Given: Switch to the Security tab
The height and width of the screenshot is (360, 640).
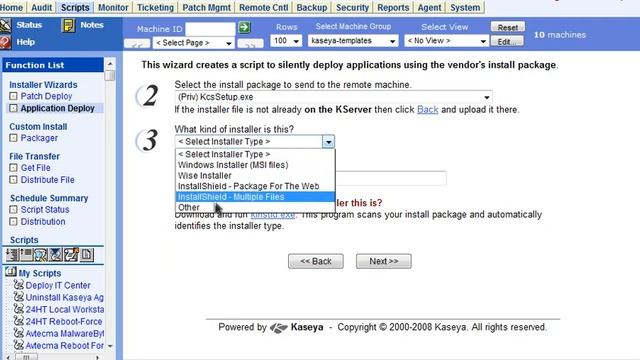Looking at the screenshot, I should coord(352,7).
